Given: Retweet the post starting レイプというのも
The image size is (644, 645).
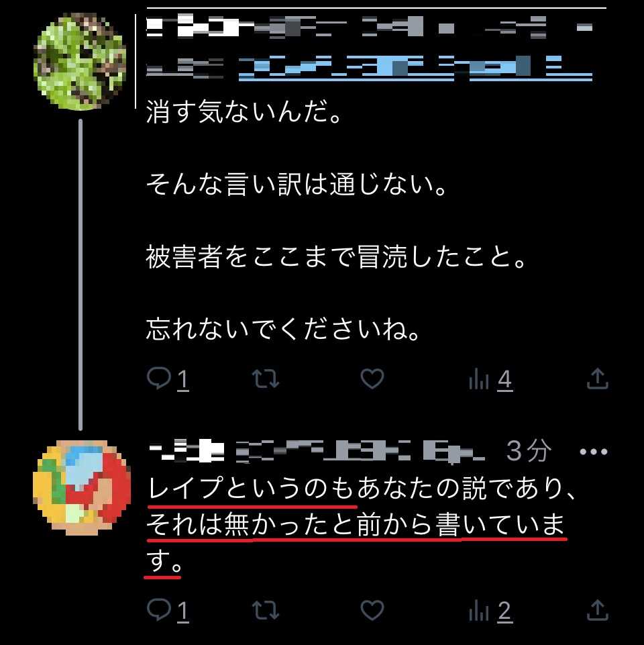Looking at the screenshot, I should (266, 610).
